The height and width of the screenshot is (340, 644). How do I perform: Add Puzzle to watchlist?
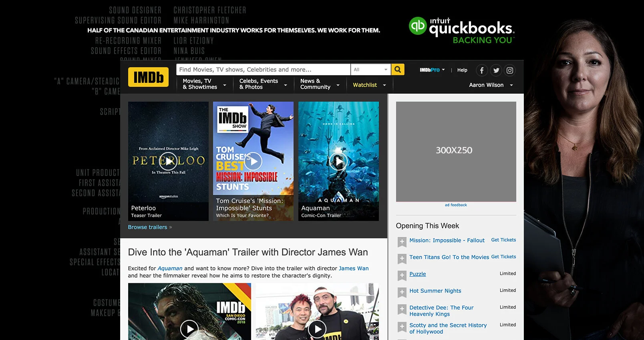pyautogui.click(x=402, y=275)
